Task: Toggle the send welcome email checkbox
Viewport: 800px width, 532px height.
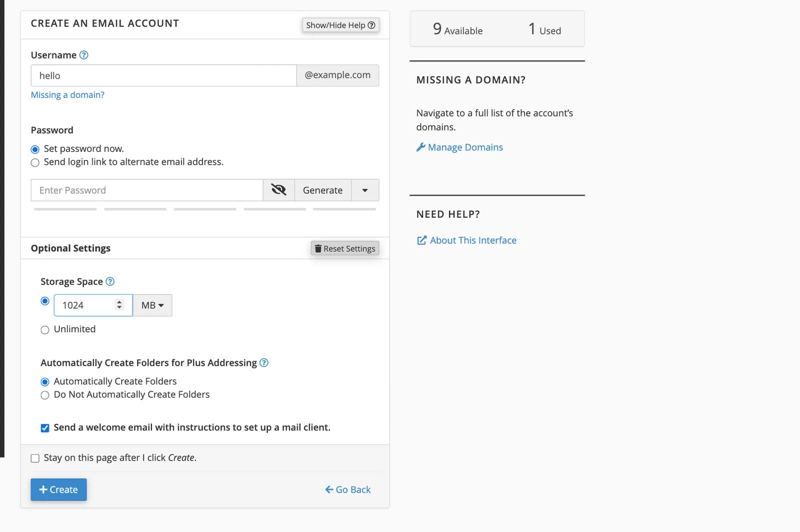Action: tap(45, 428)
